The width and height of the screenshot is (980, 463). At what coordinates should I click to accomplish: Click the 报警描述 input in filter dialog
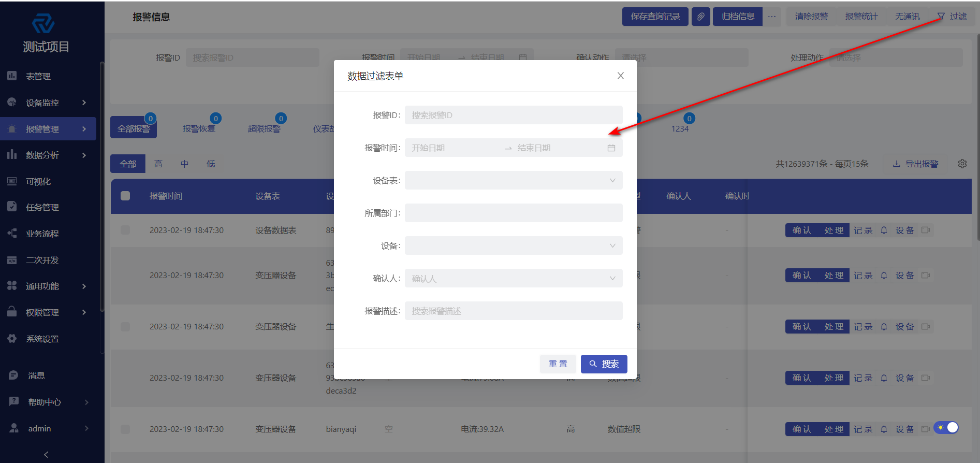(x=514, y=311)
